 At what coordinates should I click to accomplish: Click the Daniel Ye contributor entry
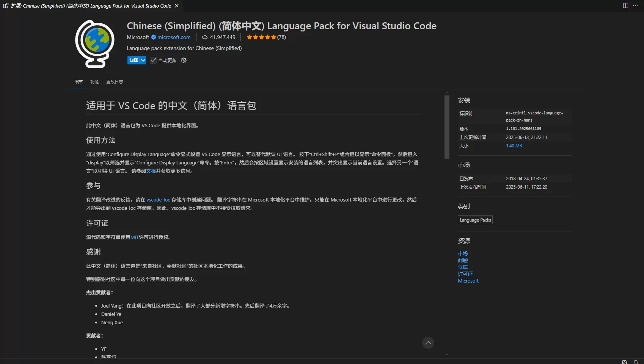click(111, 314)
